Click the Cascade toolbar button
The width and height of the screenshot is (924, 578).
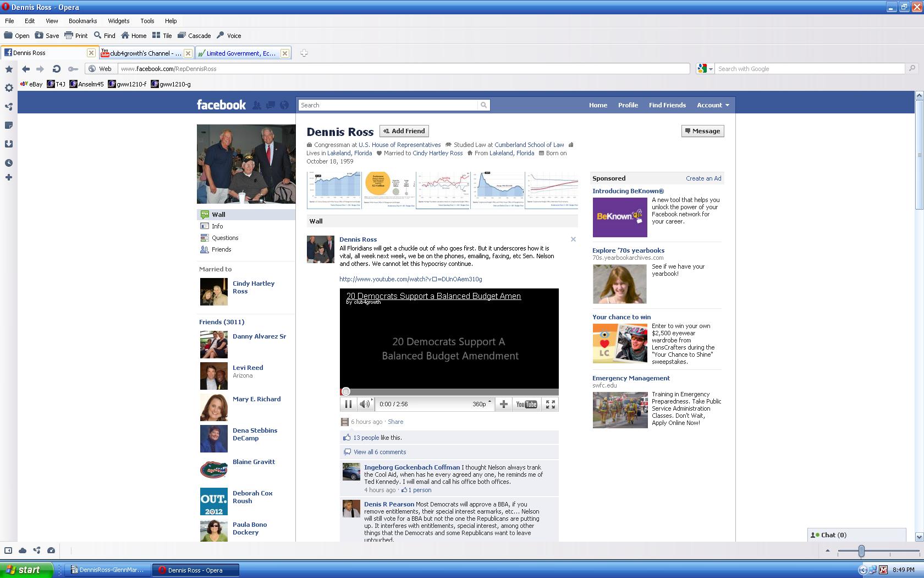pyautogui.click(x=194, y=35)
